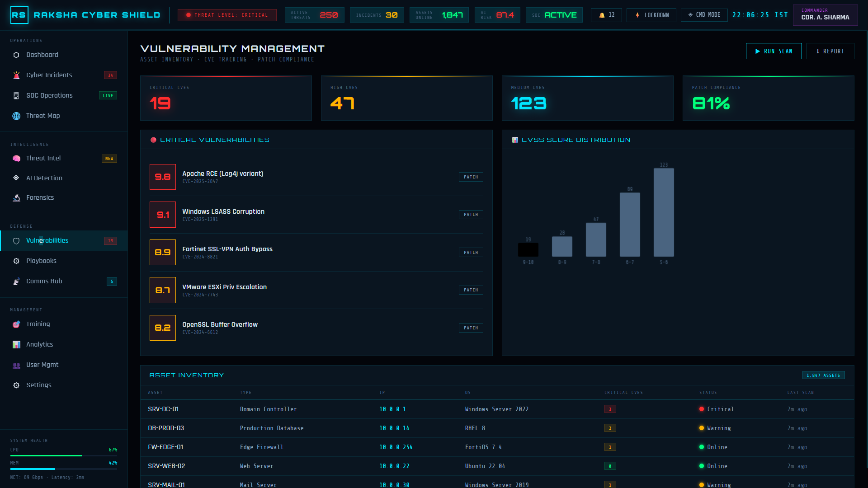868x488 pixels.
Task: Click the RUN SCAN button
Action: [774, 51]
